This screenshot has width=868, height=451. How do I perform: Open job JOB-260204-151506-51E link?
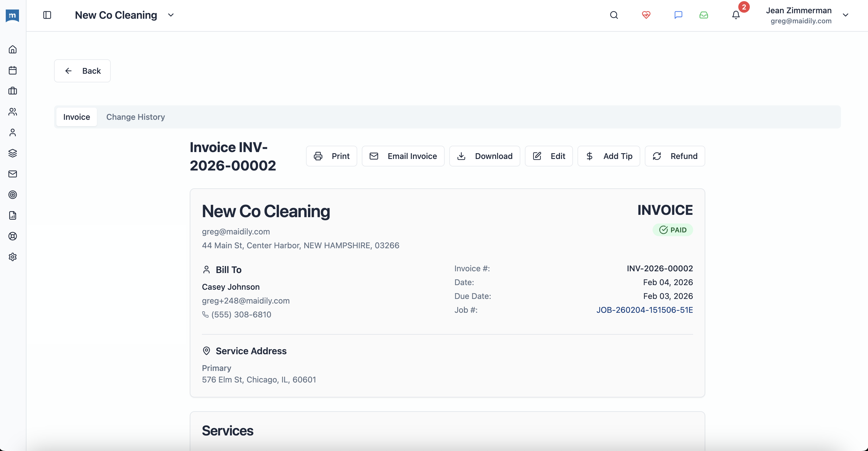645,310
